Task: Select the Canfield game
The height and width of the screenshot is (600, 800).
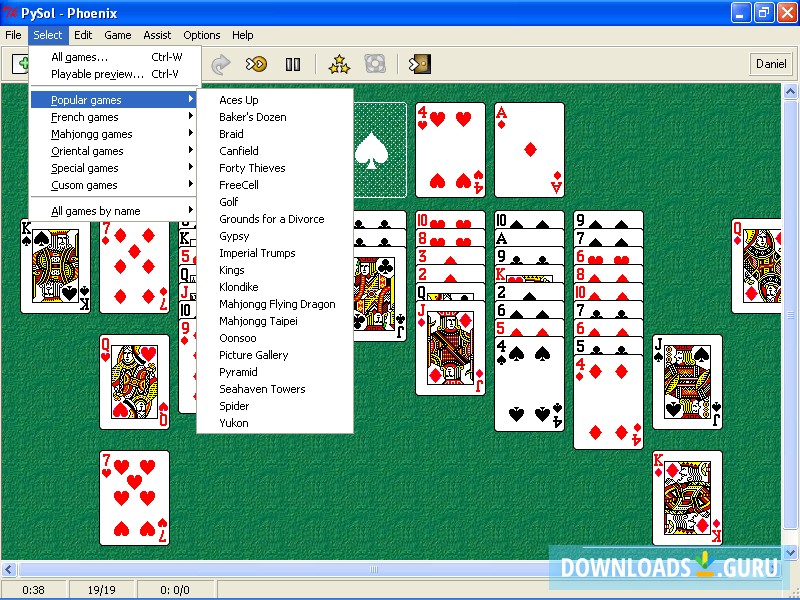Action: tap(275, 151)
